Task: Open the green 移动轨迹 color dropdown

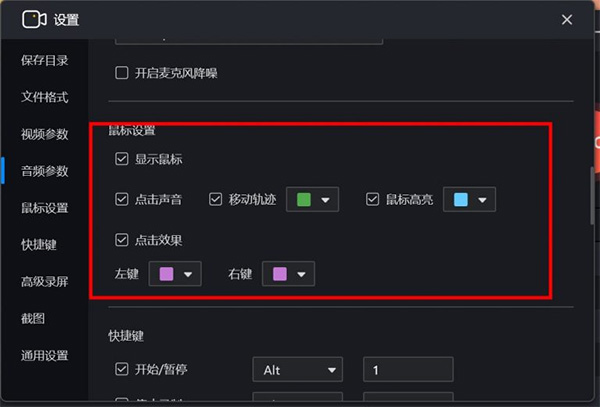Action: click(312, 199)
